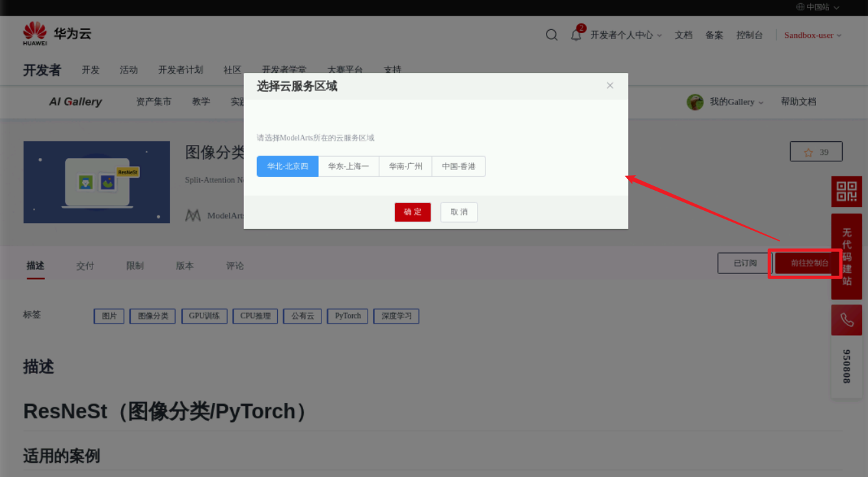Select the 华东-上海一 region

[348, 167]
